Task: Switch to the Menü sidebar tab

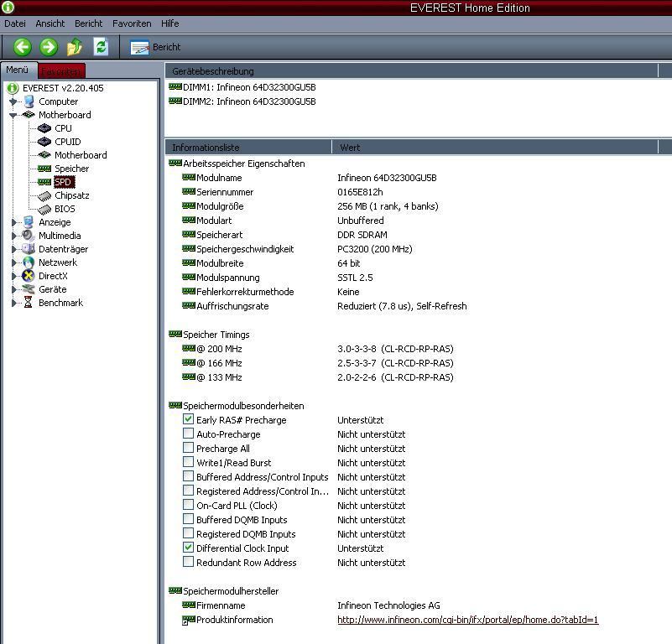Action: (x=18, y=70)
